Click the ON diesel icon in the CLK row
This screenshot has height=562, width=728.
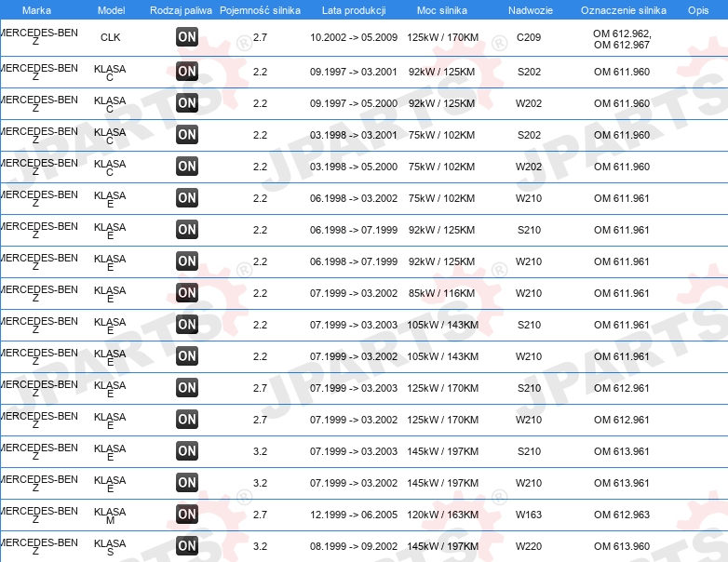187,37
